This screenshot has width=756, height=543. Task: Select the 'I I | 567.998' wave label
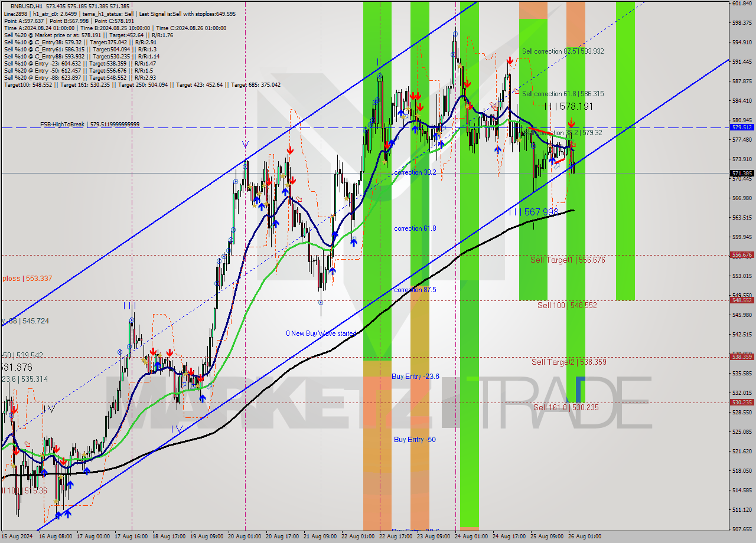click(533, 212)
